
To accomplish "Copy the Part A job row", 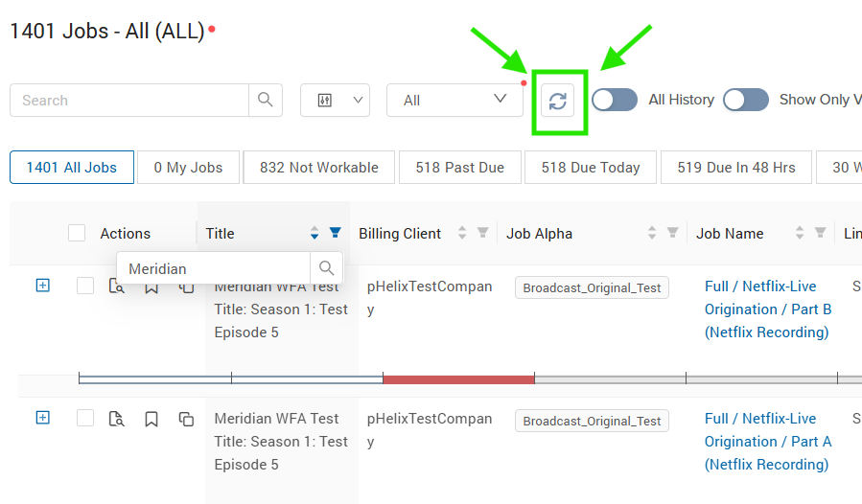I will tap(186, 419).
